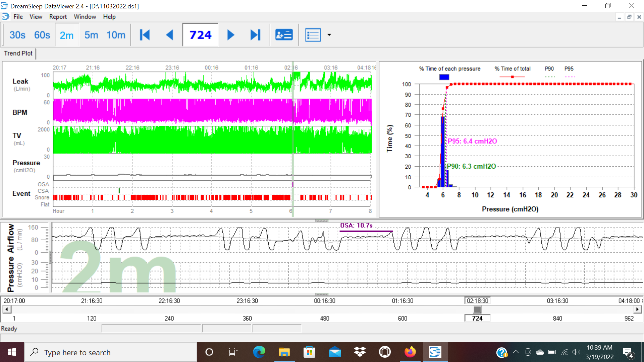
Task: Click the BPM trend label
Action: (x=20, y=112)
